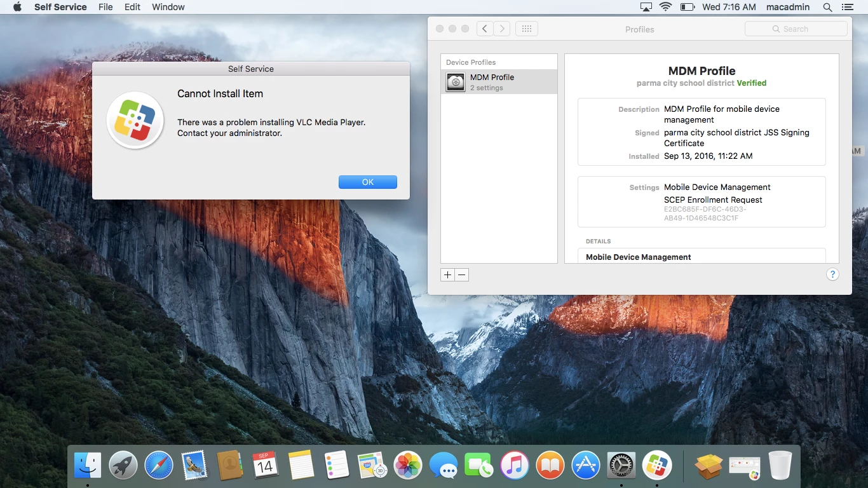Click Mobile Device Management details heading
Viewport: 868px width, 488px height.
pyautogui.click(x=639, y=257)
